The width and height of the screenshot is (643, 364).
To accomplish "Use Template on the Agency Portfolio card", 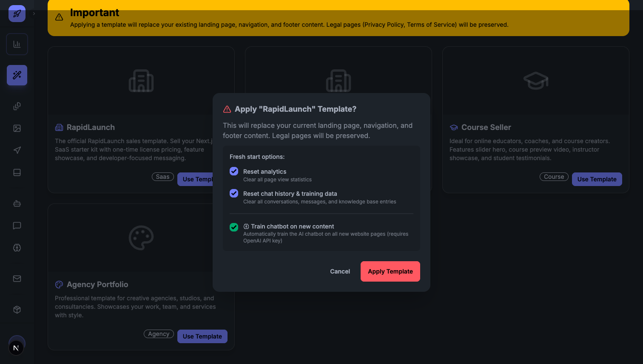I will (x=202, y=336).
